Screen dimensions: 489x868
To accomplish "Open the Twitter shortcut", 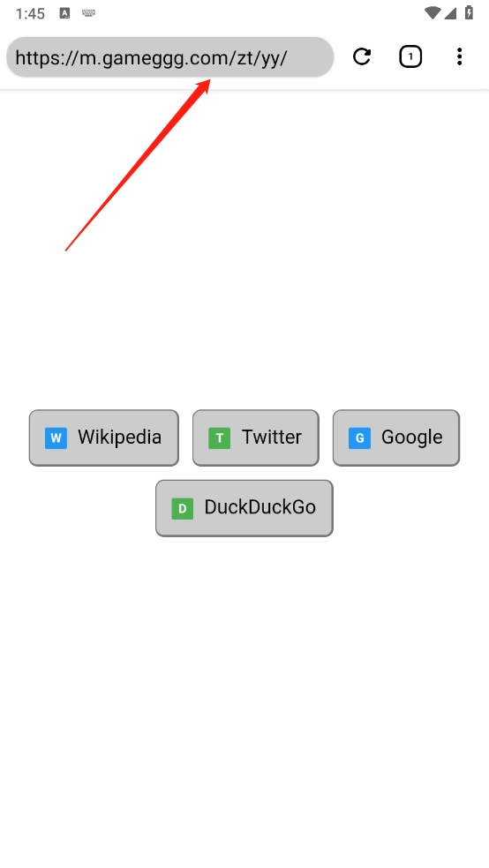I will pyautogui.click(x=255, y=438).
